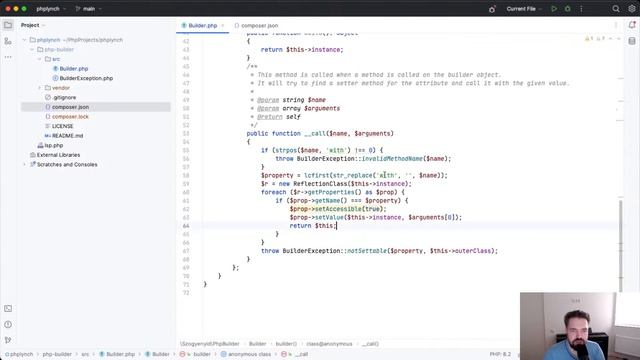
Task: Click line number 53 in gutter
Action: click(186, 133)
